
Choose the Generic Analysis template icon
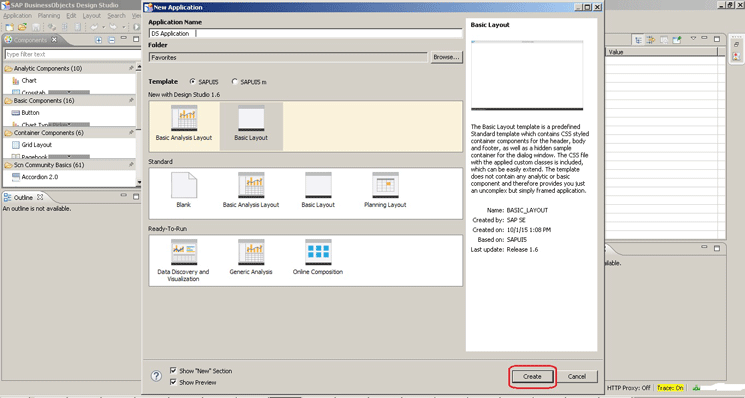[251, 252]
